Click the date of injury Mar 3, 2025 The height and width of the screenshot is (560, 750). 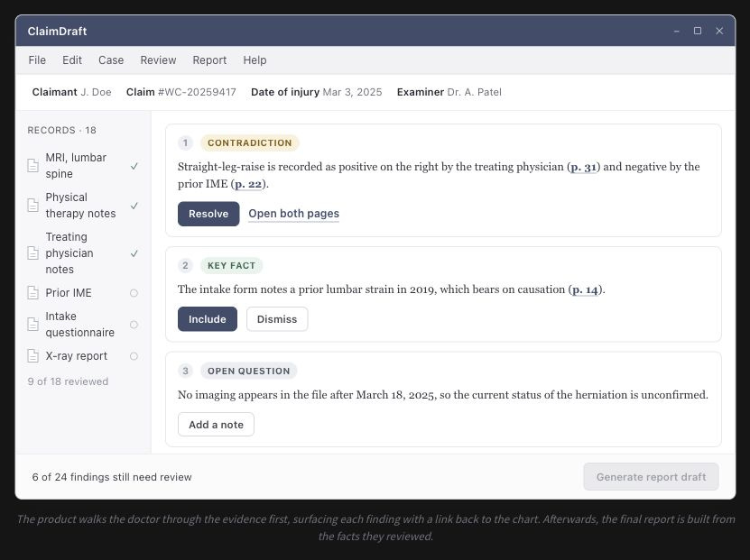coord(353,92)
